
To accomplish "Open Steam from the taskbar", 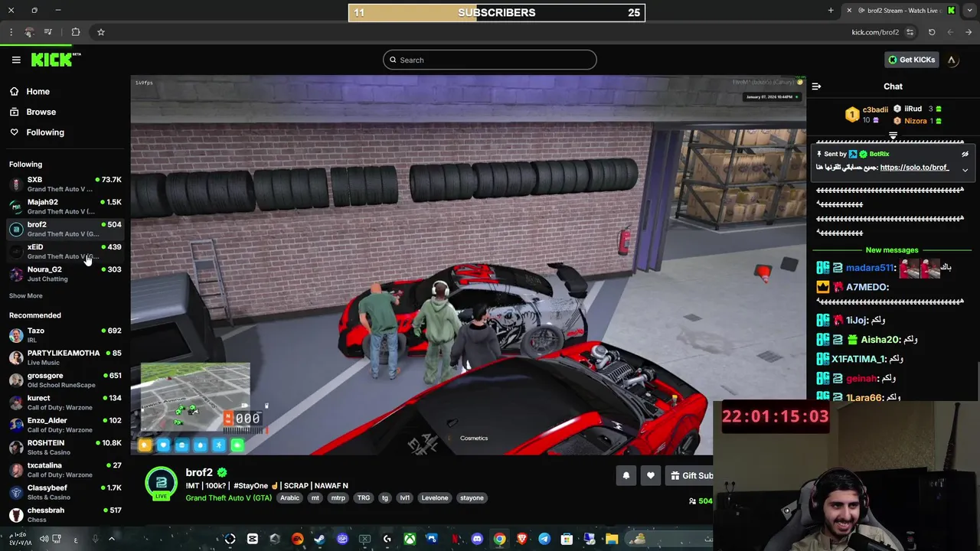I will [319, 539].
